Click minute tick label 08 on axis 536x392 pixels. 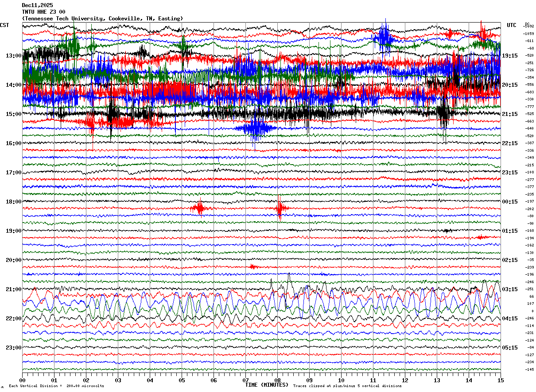coord(277,380)
